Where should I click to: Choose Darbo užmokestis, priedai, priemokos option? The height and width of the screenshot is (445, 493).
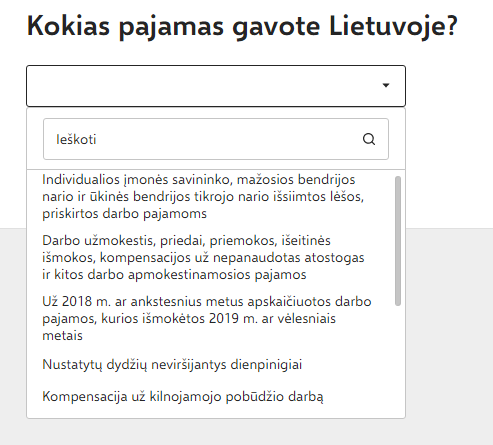tap(203, 257)
